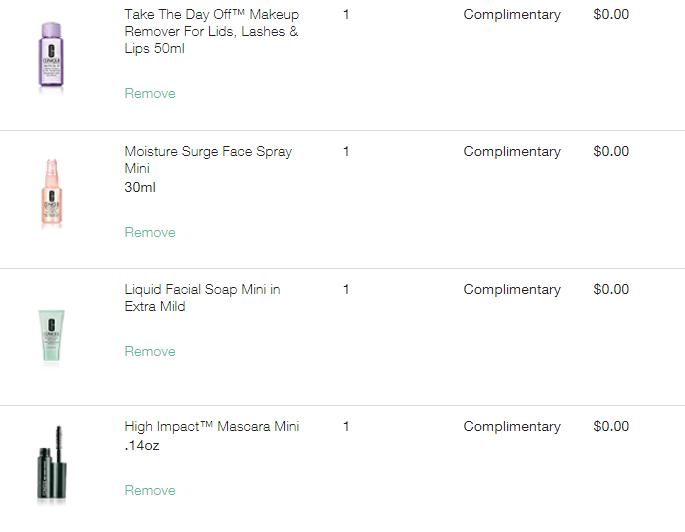Open the black High Impact Mascara thumbnail
Image resolution: width=685 pixels, height=532 pixels.
(52, 463)
